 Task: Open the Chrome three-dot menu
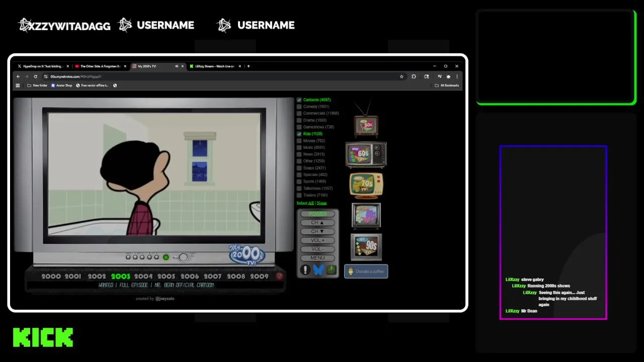pos(457,76)
